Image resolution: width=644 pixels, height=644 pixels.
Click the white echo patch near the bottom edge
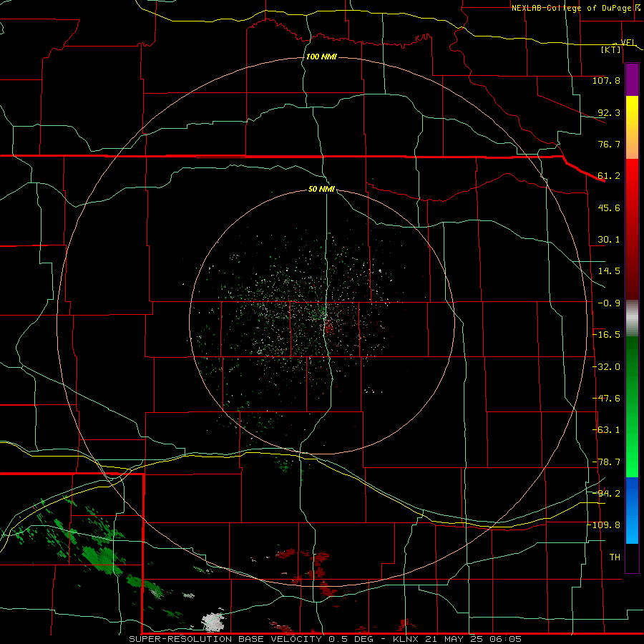[214, 621]
